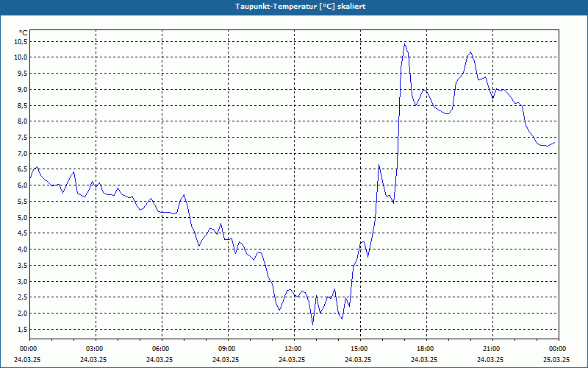The height and width of the screenshot is (368, 588).
Task: Click the dew point curve's highest peak near 17:00
Action: 405,44
